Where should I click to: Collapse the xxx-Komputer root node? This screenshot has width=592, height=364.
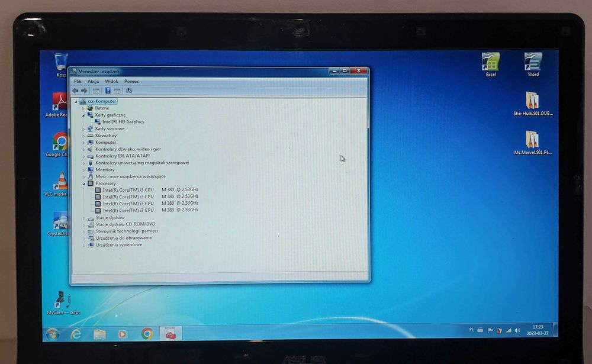76,102
